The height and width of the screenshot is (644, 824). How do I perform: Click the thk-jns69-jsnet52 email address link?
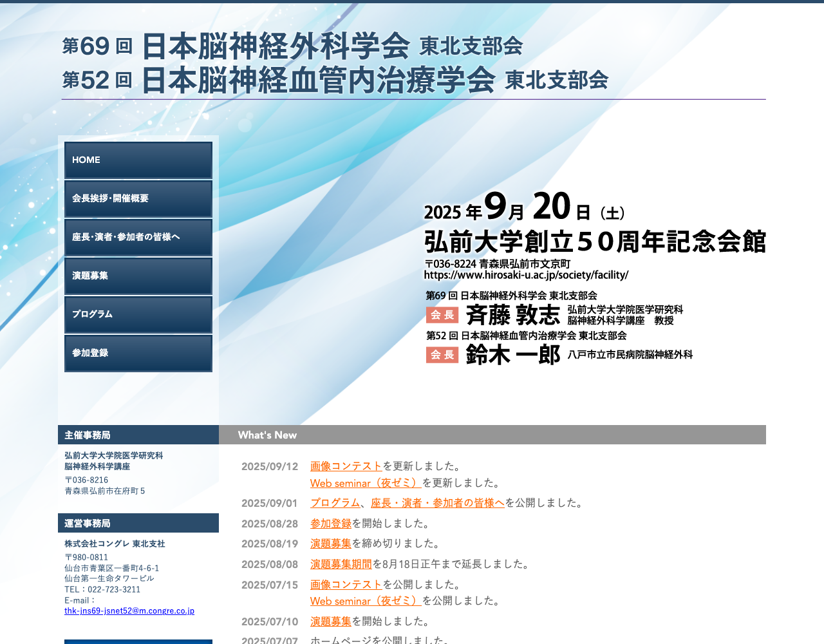pos(129,611)
